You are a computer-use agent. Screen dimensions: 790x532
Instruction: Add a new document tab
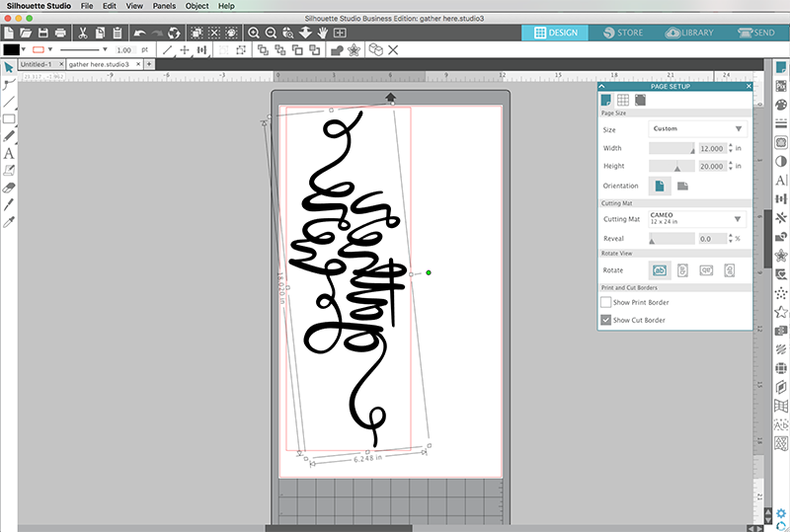click(149, 64)
